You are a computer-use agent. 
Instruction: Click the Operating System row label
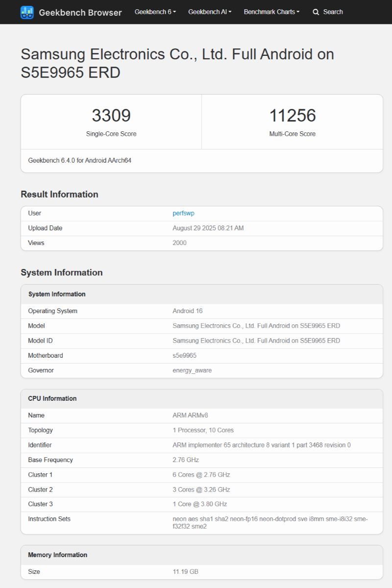[53, 311]
